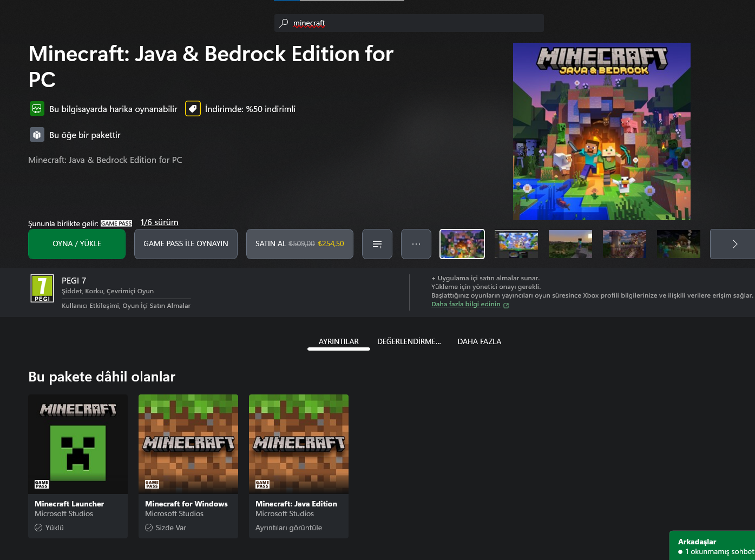Image resolution: width=755 pixels, height=560 pixels.
Task: Open the Arkadaşlar chat panel
Action: point(712,545)
